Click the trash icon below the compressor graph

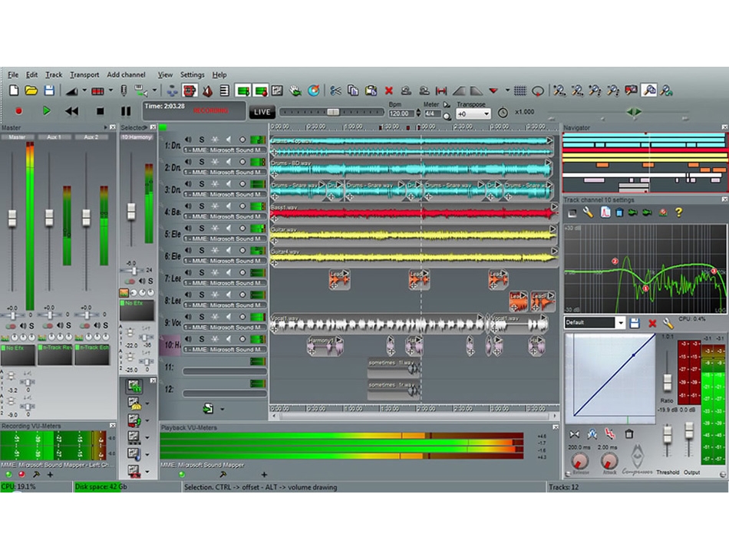pyautogui.click(x=628, y=434)
